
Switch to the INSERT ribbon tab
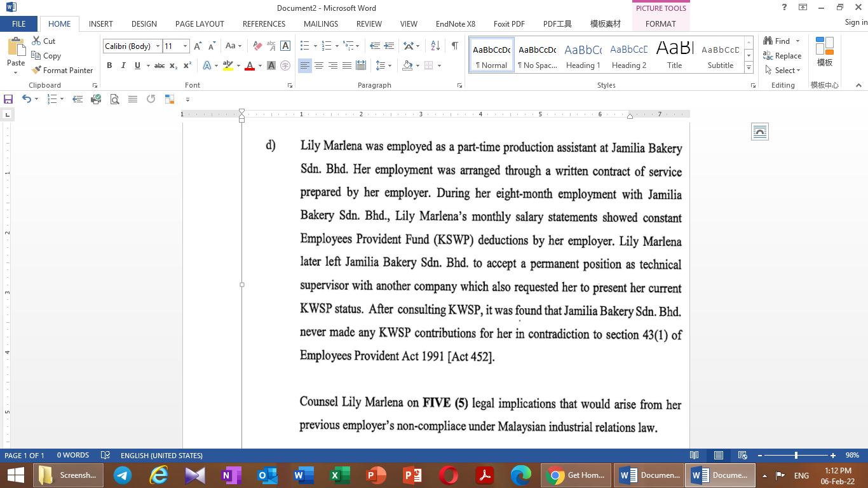pos(100,24)
